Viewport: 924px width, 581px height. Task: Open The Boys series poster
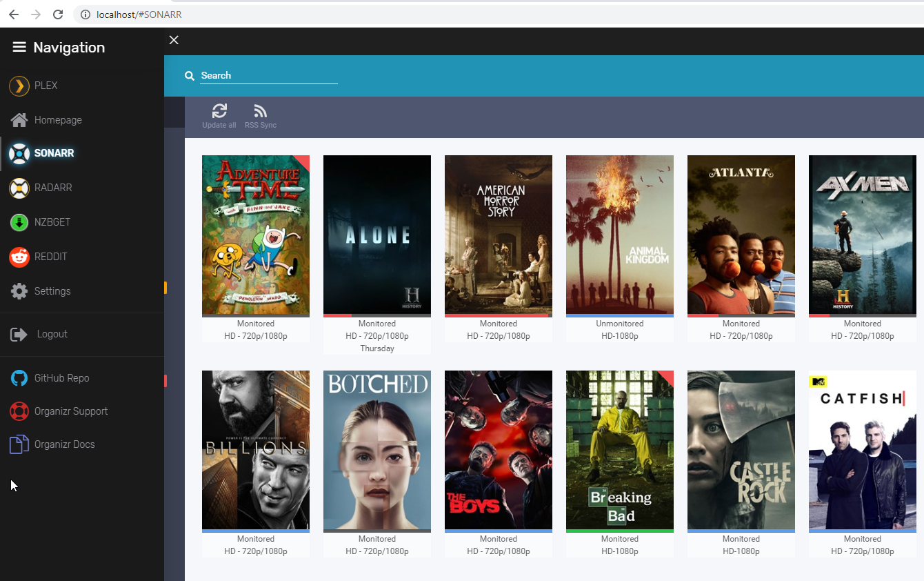499,451
